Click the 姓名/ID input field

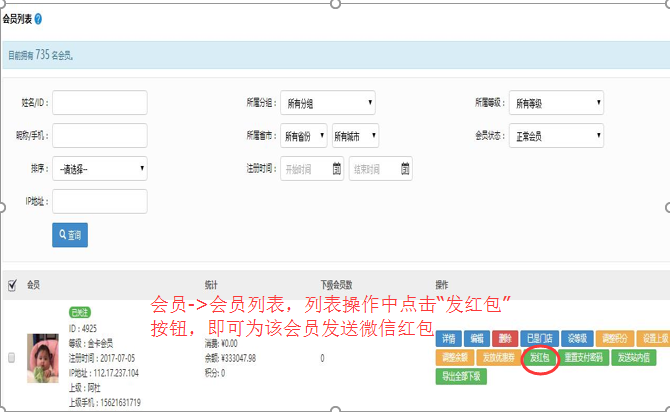[100, 102]
